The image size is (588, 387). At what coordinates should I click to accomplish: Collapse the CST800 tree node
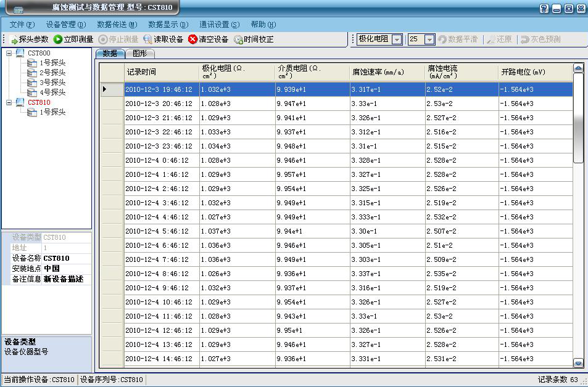[x=9, y=53]
